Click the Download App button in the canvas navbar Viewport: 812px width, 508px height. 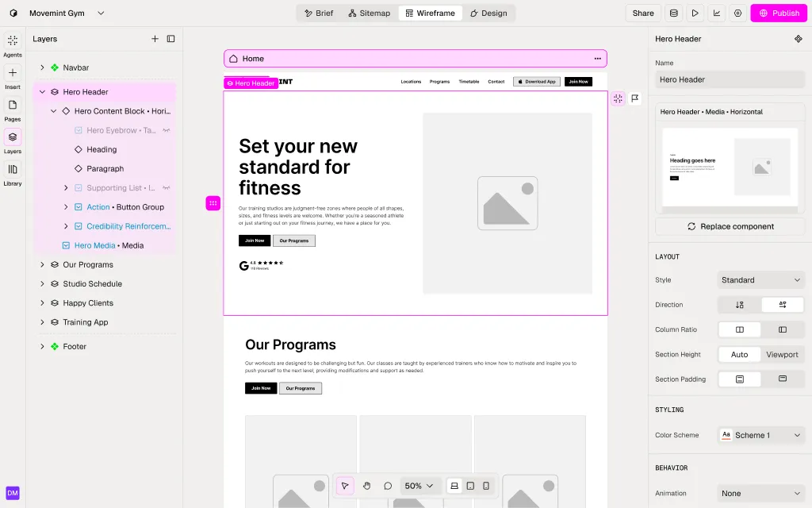coord(537,82)
